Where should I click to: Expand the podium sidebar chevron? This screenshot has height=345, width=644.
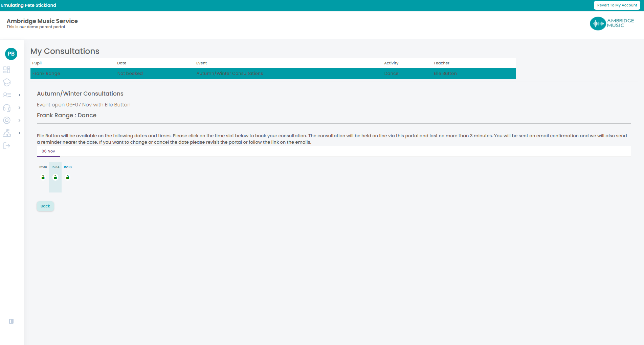[19, 133]
